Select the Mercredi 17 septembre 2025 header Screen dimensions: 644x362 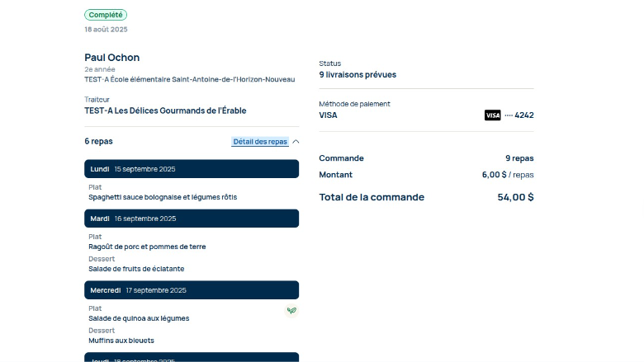point(192,290)
